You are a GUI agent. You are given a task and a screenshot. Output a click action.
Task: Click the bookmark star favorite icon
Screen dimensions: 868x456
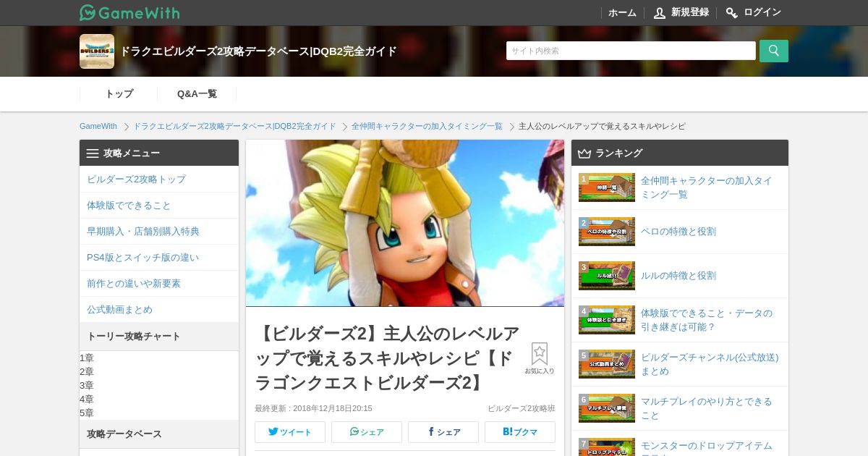pos(540,354)
